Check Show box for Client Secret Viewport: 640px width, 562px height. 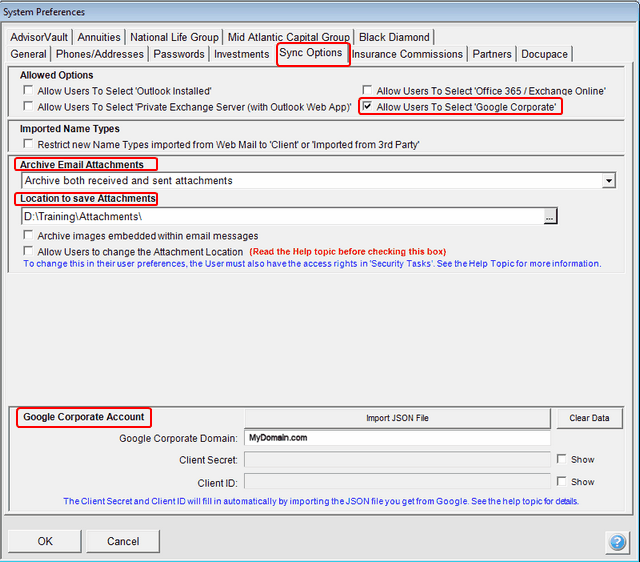pyautogui.click(x=561, y=460)
